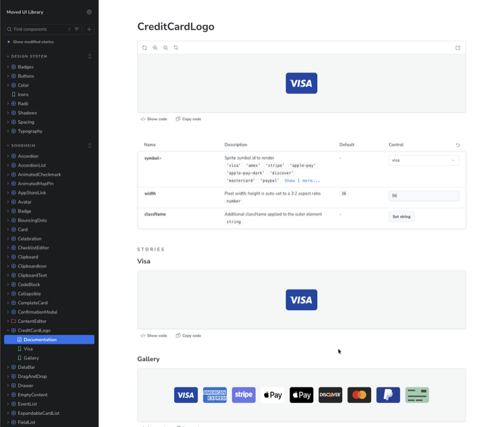Expand all in SONDHEIM section
The height and width of the screenshot is (427, 504).
89,146
